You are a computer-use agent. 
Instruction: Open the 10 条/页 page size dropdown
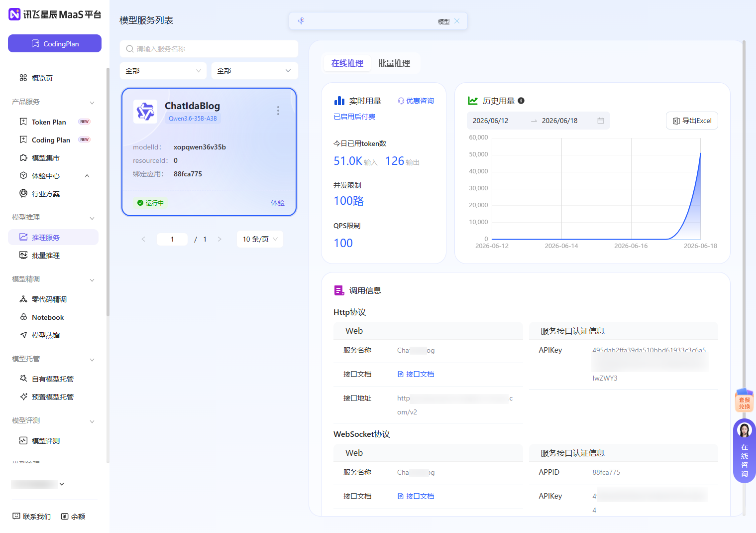coord(260,239)
